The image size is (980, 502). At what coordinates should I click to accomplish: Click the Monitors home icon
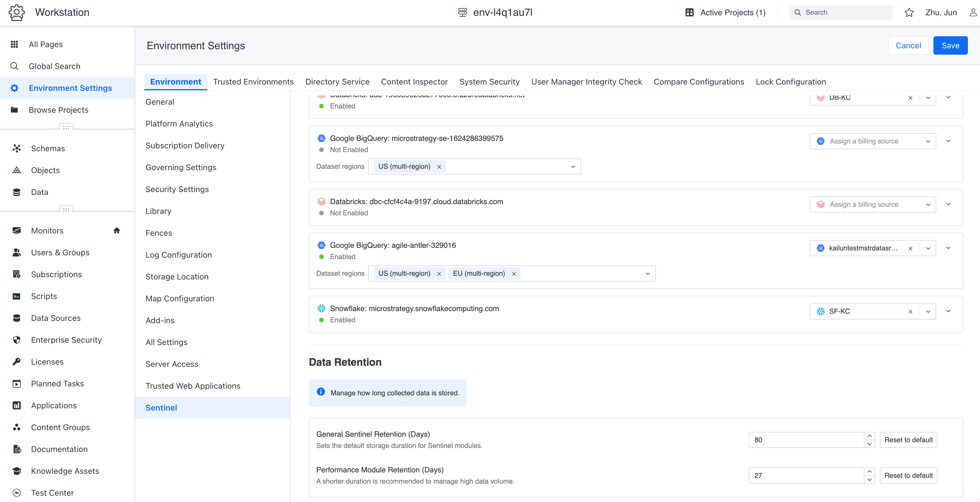pyautogui.click(x=117, y=231)
